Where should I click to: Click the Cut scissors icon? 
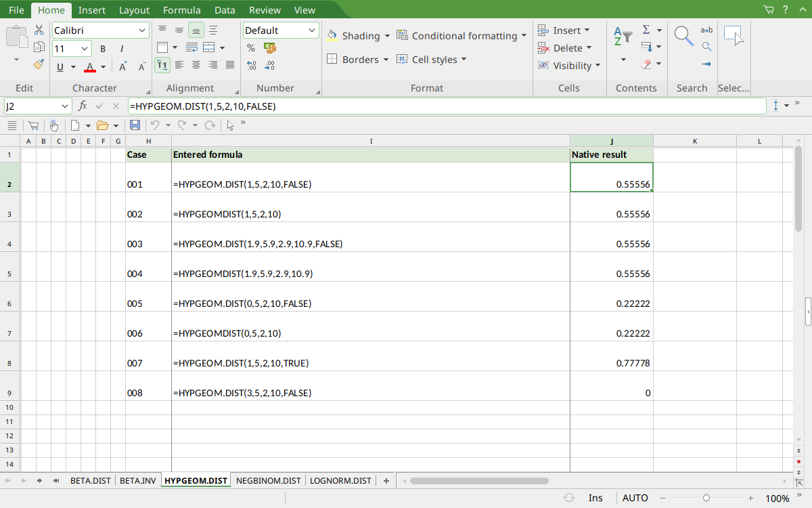(39, 30)
